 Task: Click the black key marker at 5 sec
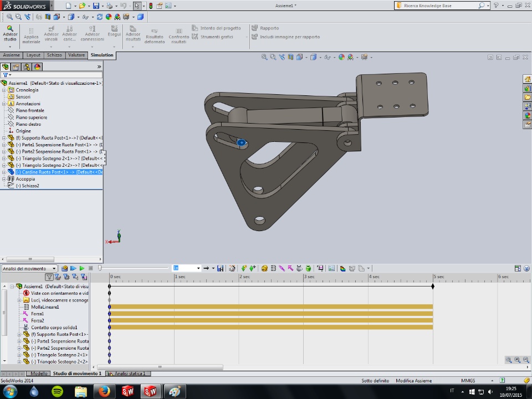point(433,286)
